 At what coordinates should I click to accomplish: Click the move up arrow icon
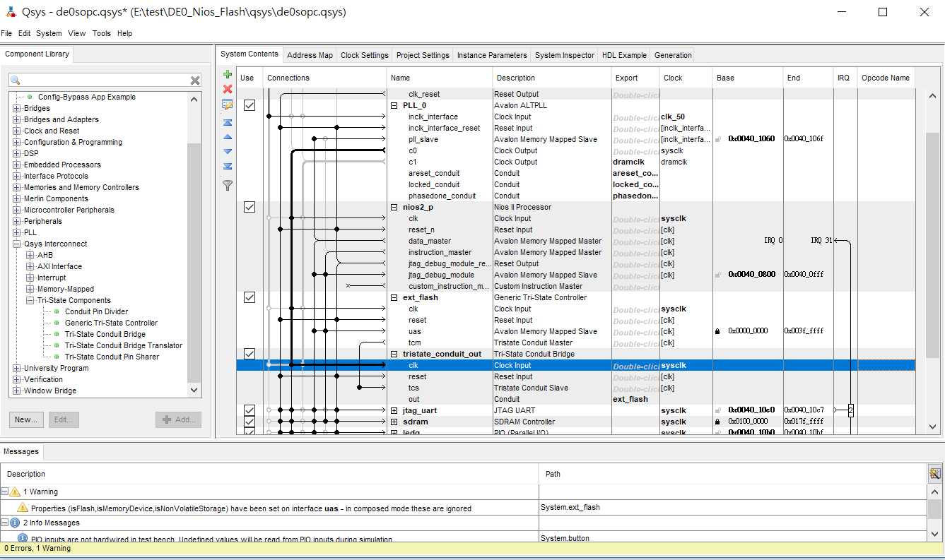(x=228, y=137)
